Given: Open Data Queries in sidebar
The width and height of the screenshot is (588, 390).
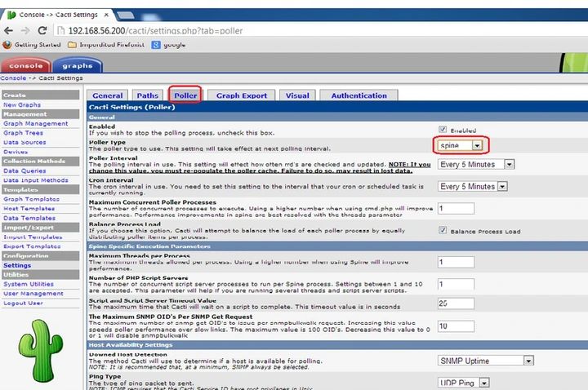Looking at the screenshot, I should pos(24,171).
